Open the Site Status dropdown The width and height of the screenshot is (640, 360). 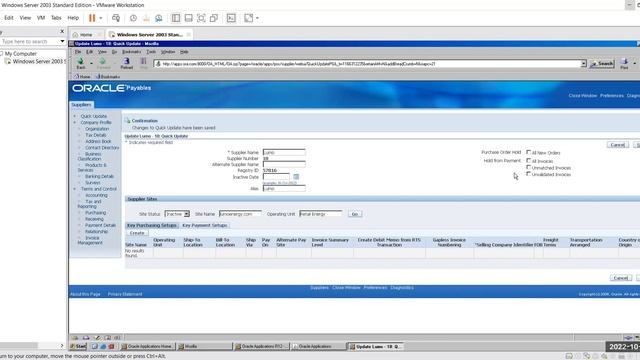(177, 214)
